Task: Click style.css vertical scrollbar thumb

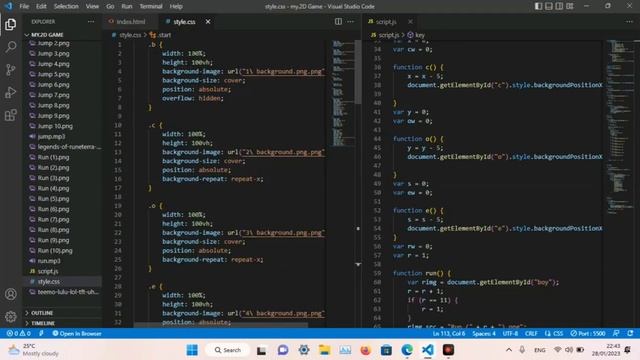Action: (x=358, y=71)
